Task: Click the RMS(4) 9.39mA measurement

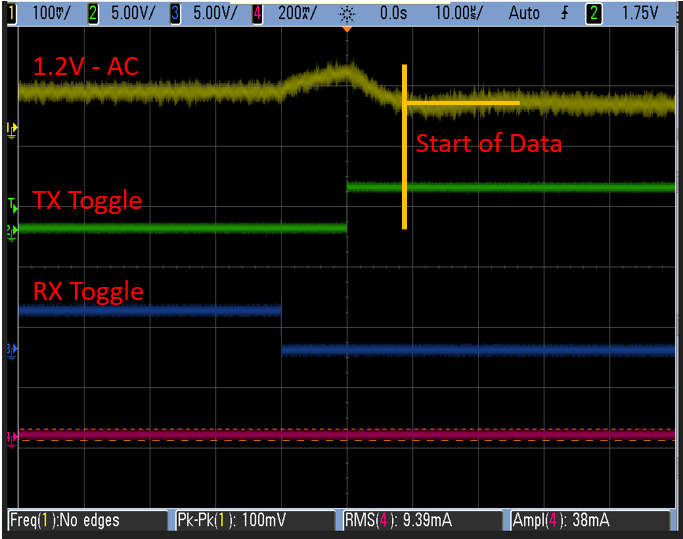Action: coord(419,520)
